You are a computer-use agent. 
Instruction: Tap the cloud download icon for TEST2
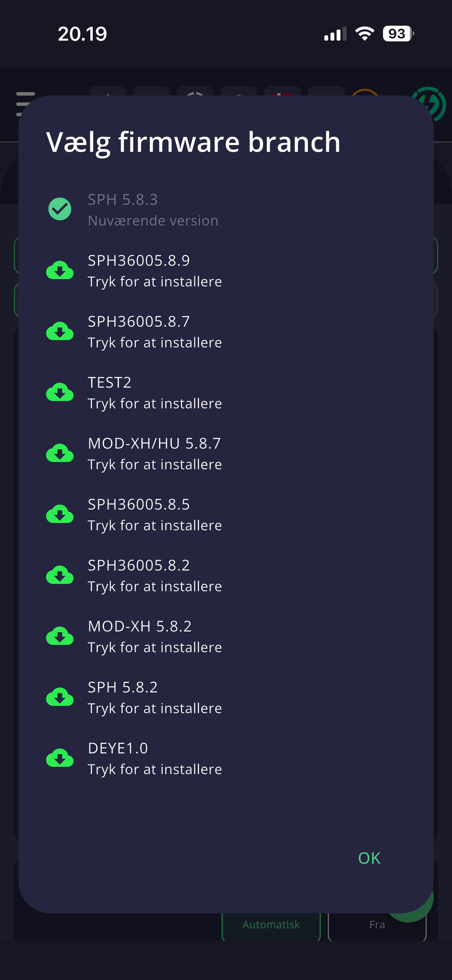[60, 393]
